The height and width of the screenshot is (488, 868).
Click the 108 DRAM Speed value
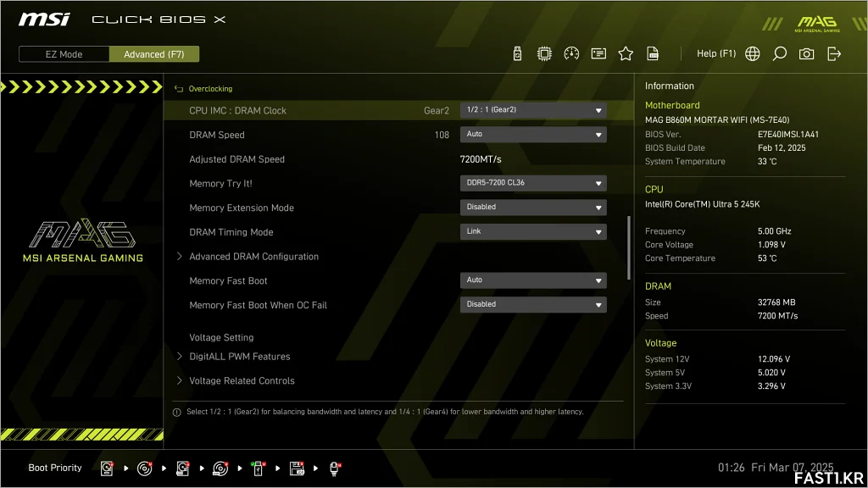point(442,135)
